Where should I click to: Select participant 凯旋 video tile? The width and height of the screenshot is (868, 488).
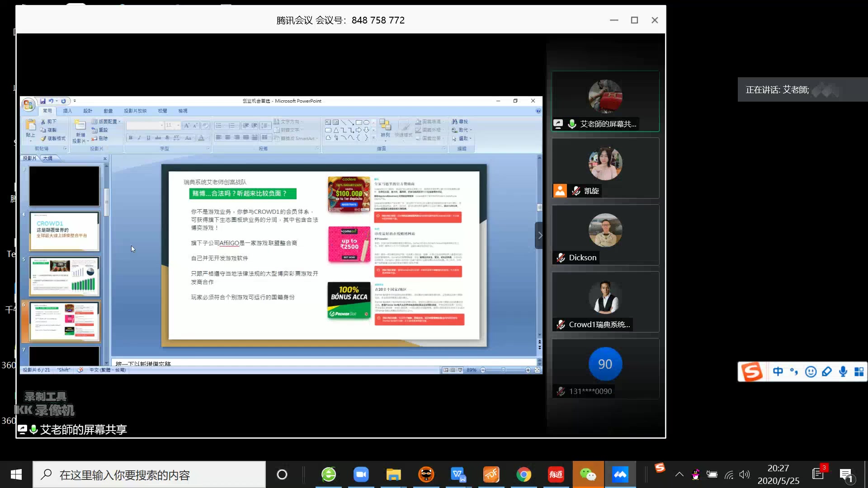605,168
